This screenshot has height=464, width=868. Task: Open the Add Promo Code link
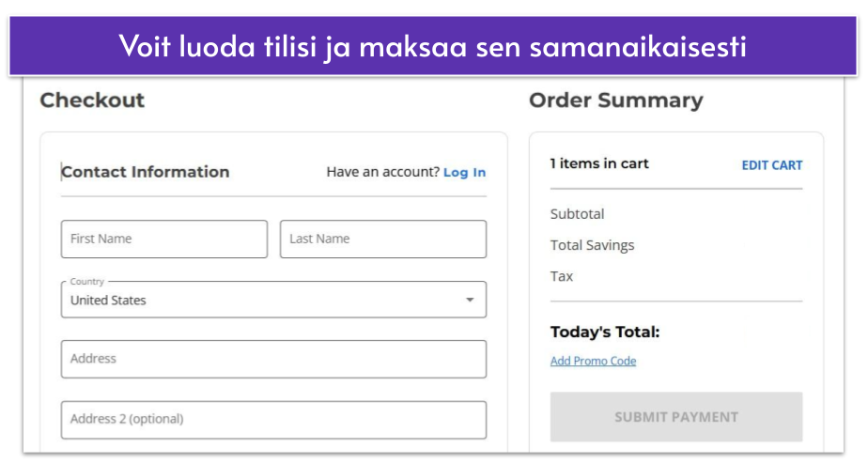tap(593, 362)
